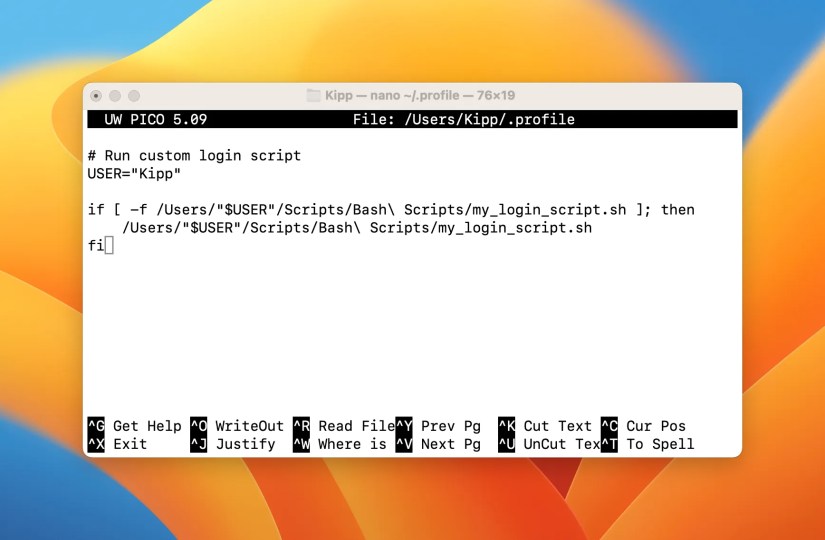
Task: Click the 'File: /Users/Kipp/.profile' header text
Action: (x=464, y=119)
